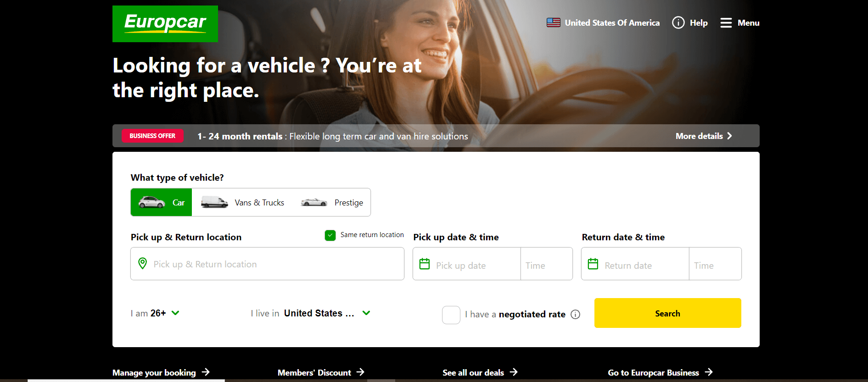Click the van icon

(214, 202)
